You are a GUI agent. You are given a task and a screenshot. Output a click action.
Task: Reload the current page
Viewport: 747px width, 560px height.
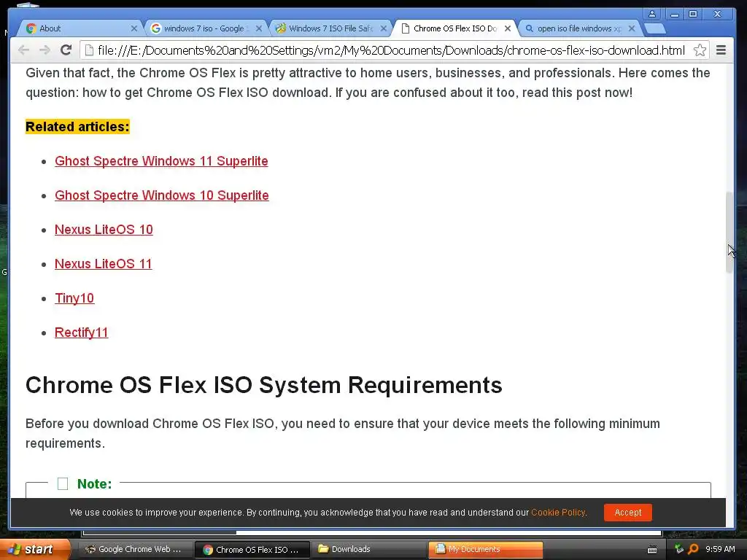[x=66, y=50]
